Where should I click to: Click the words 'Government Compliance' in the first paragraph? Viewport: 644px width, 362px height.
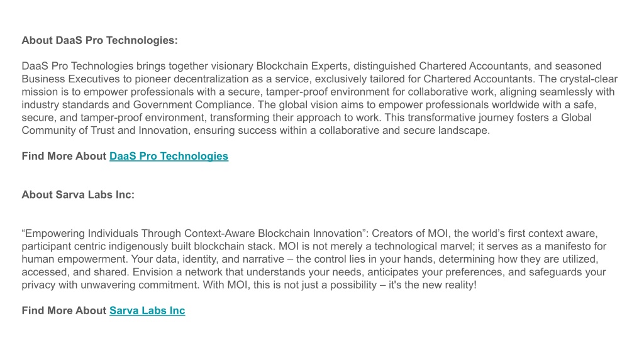coord(192,105)
